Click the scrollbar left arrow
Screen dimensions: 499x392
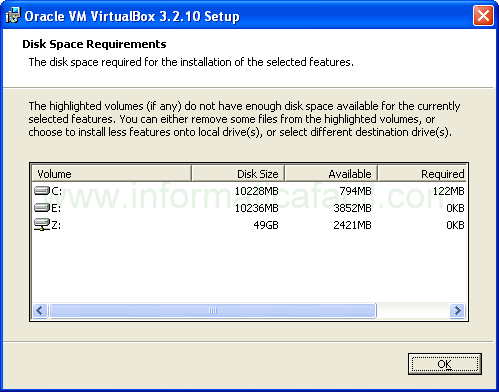(x=40, y=311)
